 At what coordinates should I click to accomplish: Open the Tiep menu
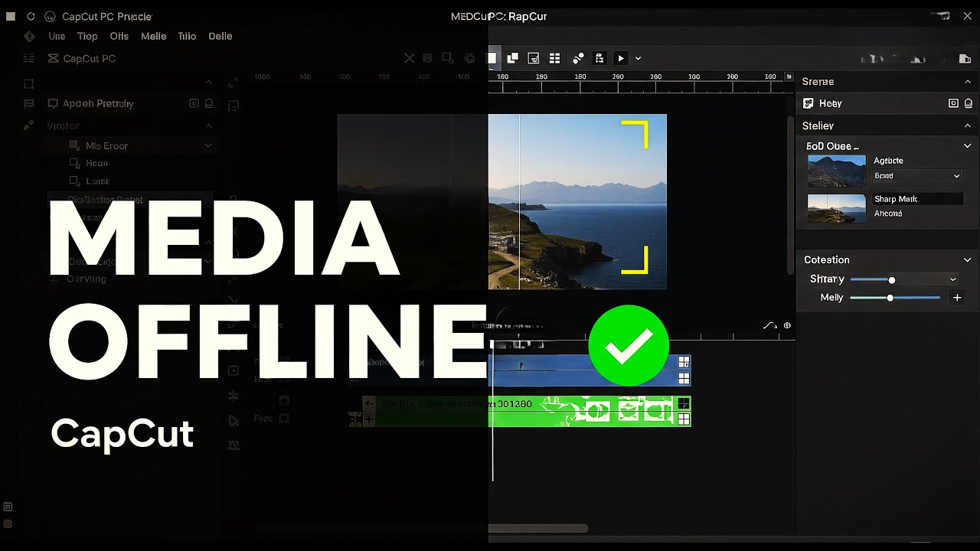coord(87,36)
